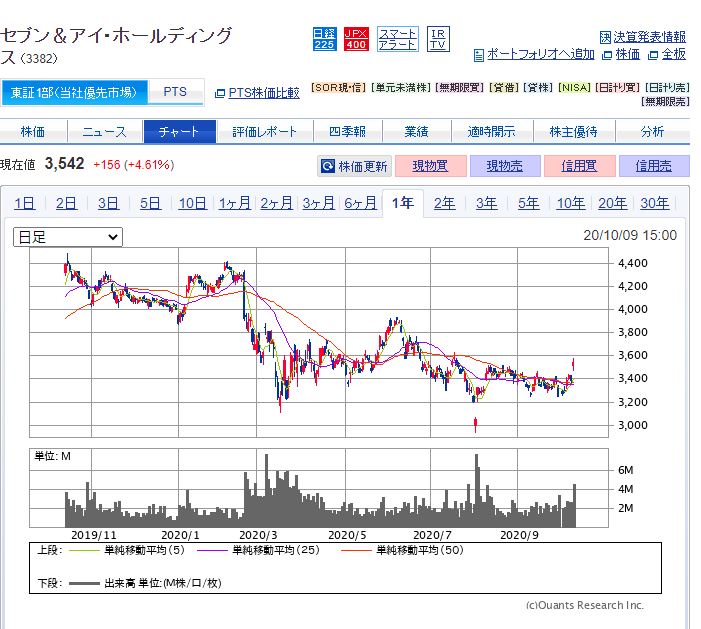Select 20年 chart period

[x=613, y=203]
